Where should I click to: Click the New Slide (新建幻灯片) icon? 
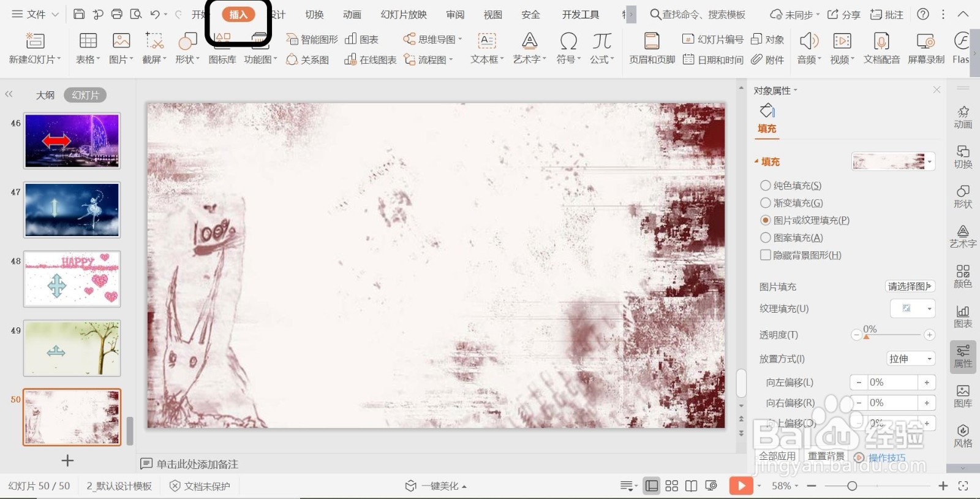[35, 41]
